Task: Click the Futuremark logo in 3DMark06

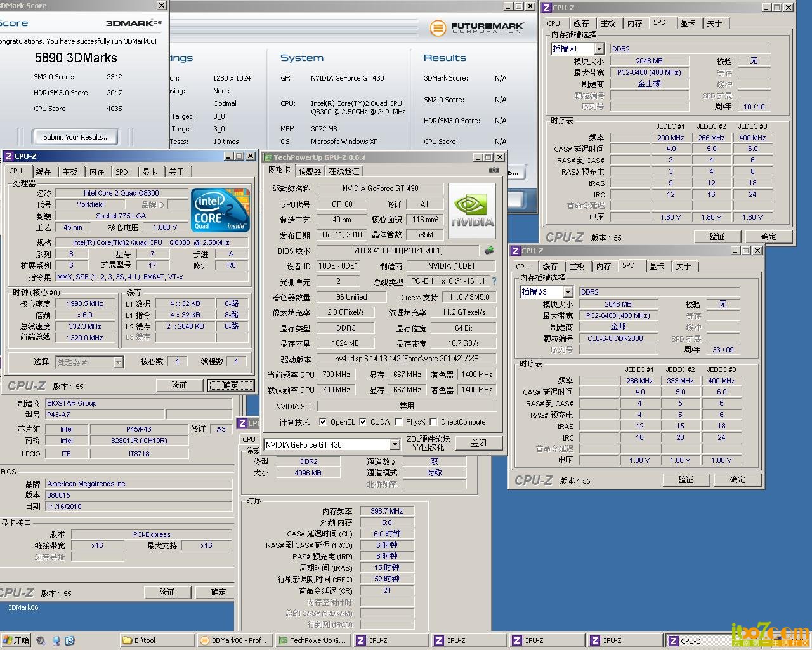Action: (476, 27)
